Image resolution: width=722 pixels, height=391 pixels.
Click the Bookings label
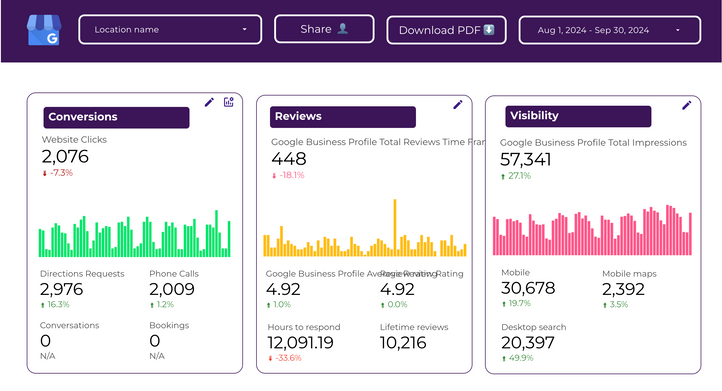pyautogui.click(x=169, y=325)
